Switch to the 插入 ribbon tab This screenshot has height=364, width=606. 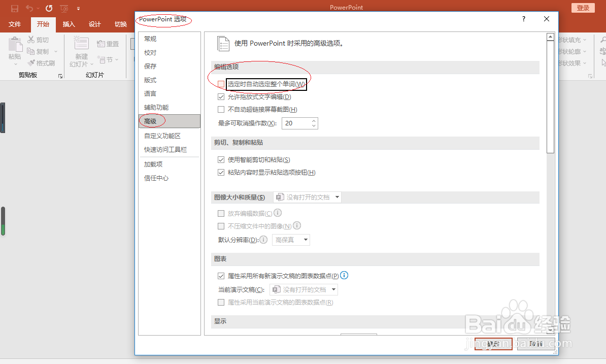[x=69, y=24]
